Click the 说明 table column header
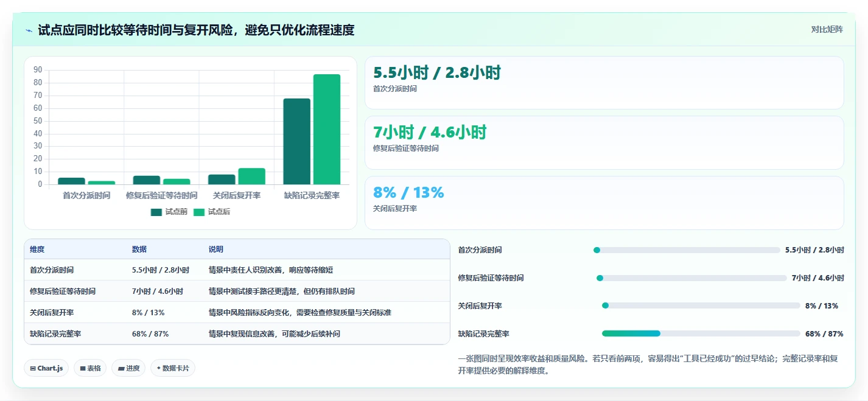This screenshot has width=868, height=401. (x=216, y=249)
